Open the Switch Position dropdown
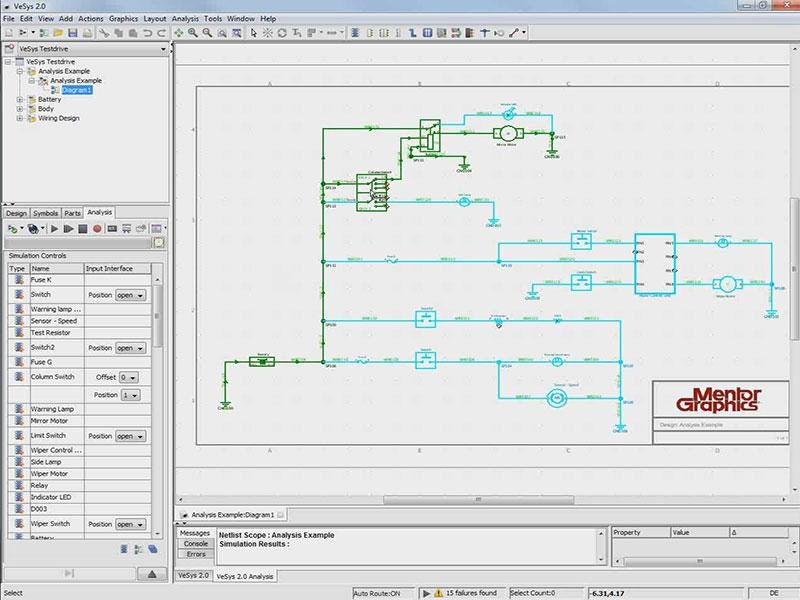 [130, 295]
